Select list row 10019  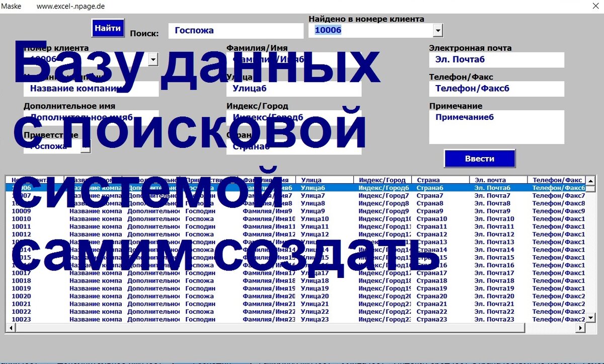click(296, 288)
